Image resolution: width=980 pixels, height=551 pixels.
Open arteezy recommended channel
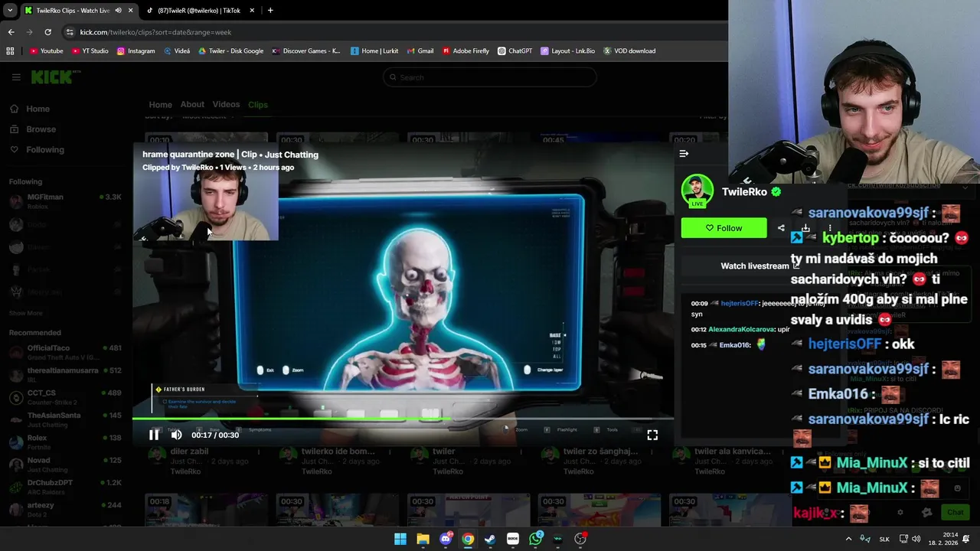[x=65, y=510]
